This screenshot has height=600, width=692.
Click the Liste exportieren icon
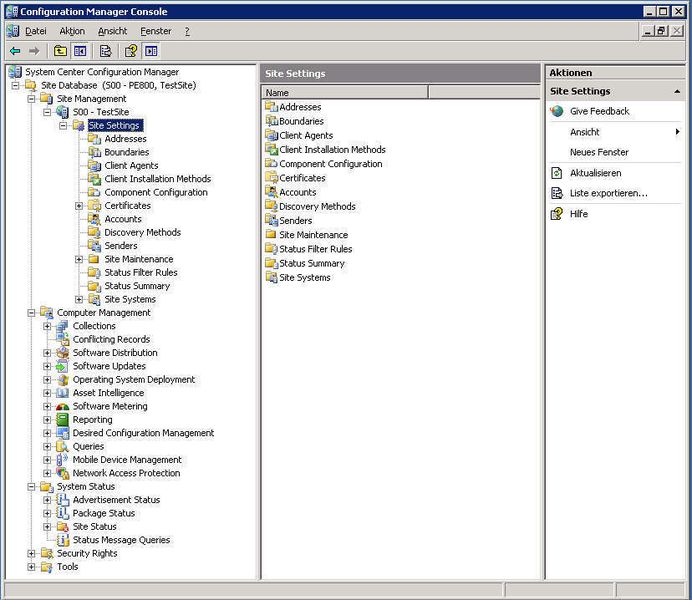pos(557,193)
